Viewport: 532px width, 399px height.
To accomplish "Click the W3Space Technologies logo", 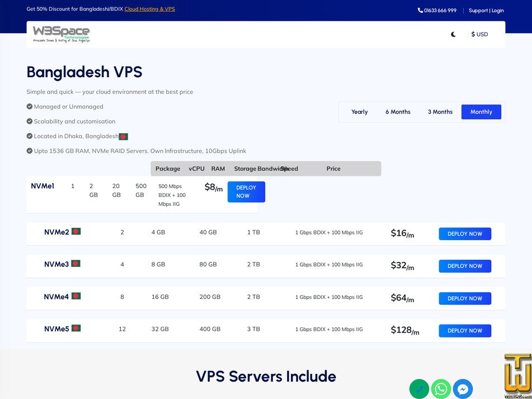I will pyautogui.click(x=62, y=34).
